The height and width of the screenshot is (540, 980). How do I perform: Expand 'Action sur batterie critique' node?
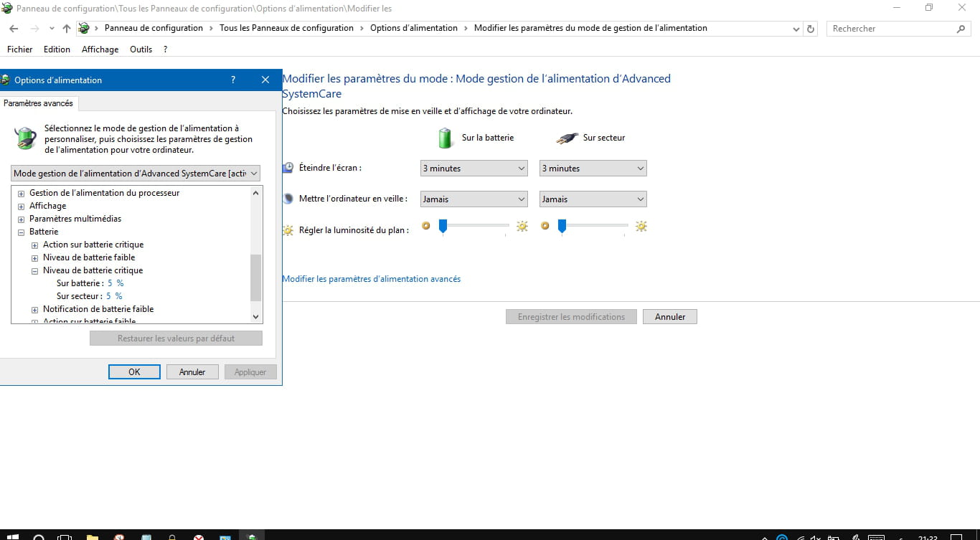[x=35, y=245]
